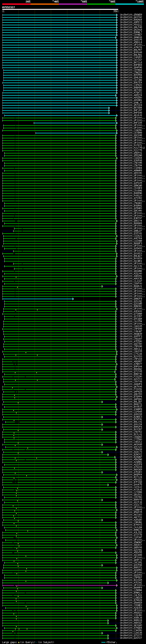Select label UniRef100_C6TBM9
This screenshot has height=644, width=146.
131,133
